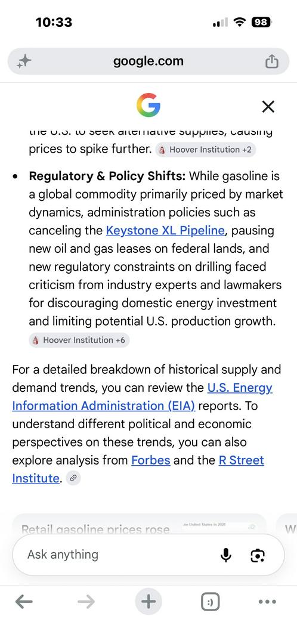Open the R Street Institute link
Image resolution: width=297 pixels, height=644 pixels.
click(x=138, y=469)
